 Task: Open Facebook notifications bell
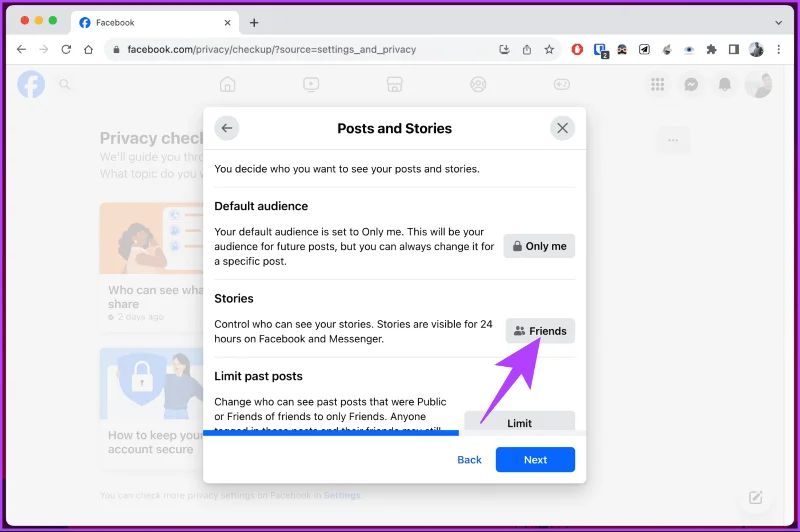coord(724,84)
